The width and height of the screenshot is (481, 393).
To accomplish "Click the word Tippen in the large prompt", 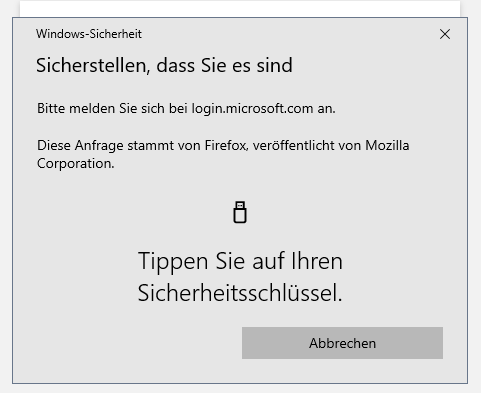I will point(173,262).
